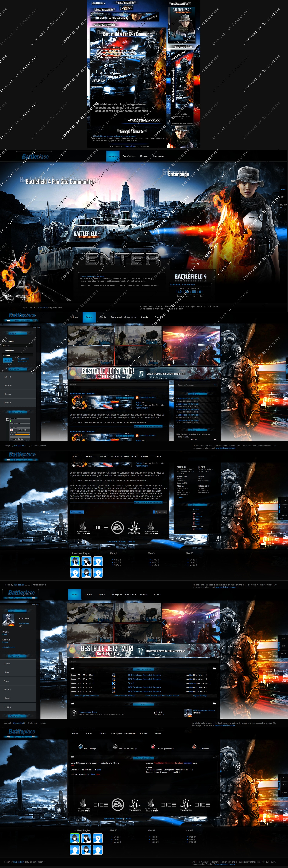Open the 'BF 3' side tab on enter page
This screenshot has height=868, width=288.
283,197
